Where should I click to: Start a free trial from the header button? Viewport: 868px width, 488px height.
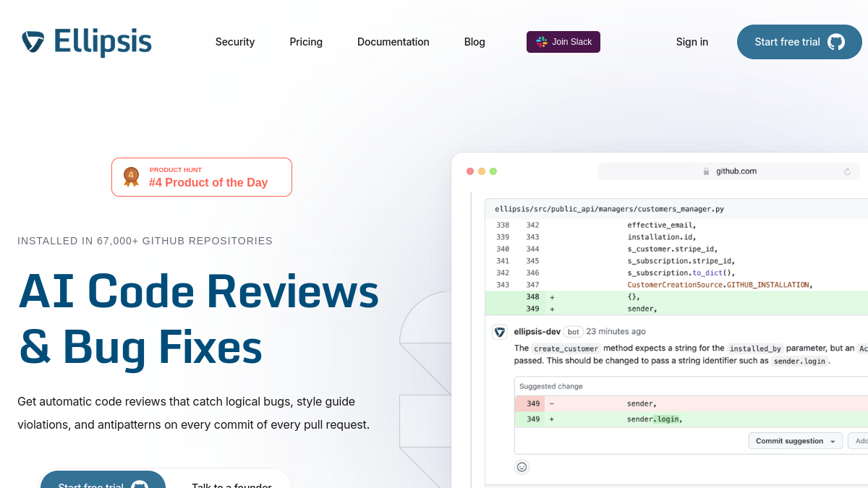point(799,42)
